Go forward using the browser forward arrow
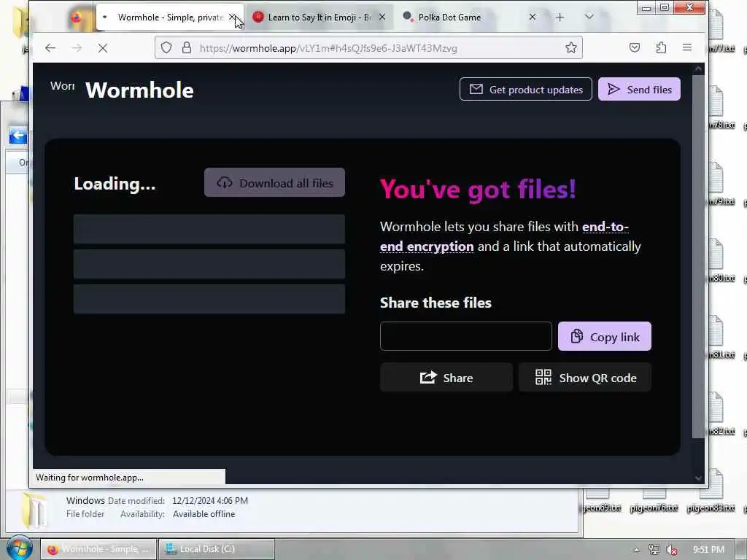 tap(77, 47)
